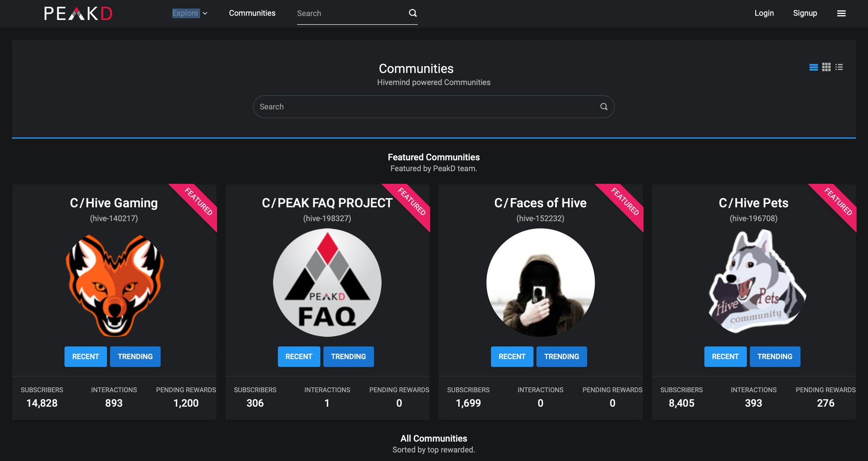The image size is (868, 461).
Task: Click the top bar search magnifier icon
Action: [413, 13]
